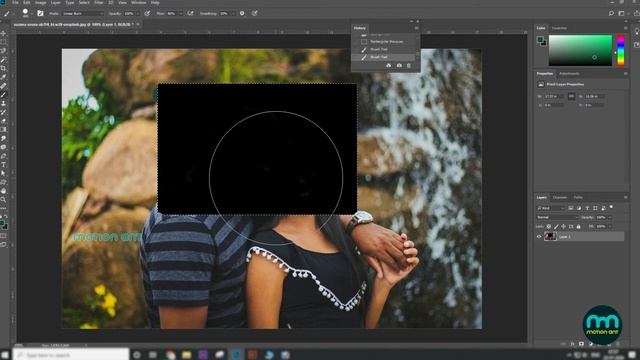
Task: Open the Layers panel menu
Action: coord(625,198)
